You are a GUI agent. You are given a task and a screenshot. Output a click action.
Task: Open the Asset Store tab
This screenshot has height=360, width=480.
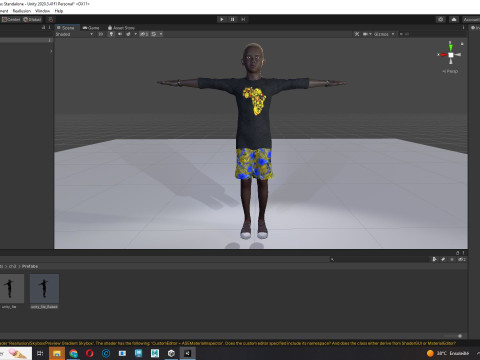pos(121,28)
